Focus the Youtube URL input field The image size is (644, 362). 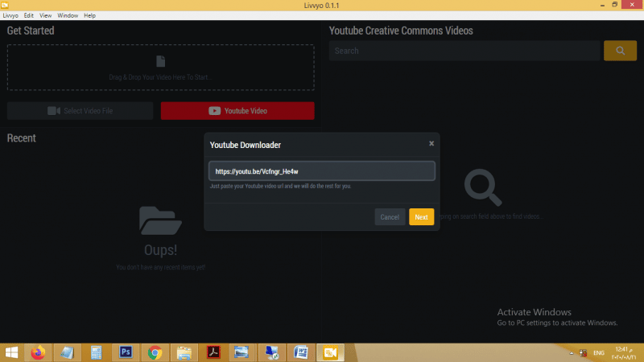(x=321, y=171)
